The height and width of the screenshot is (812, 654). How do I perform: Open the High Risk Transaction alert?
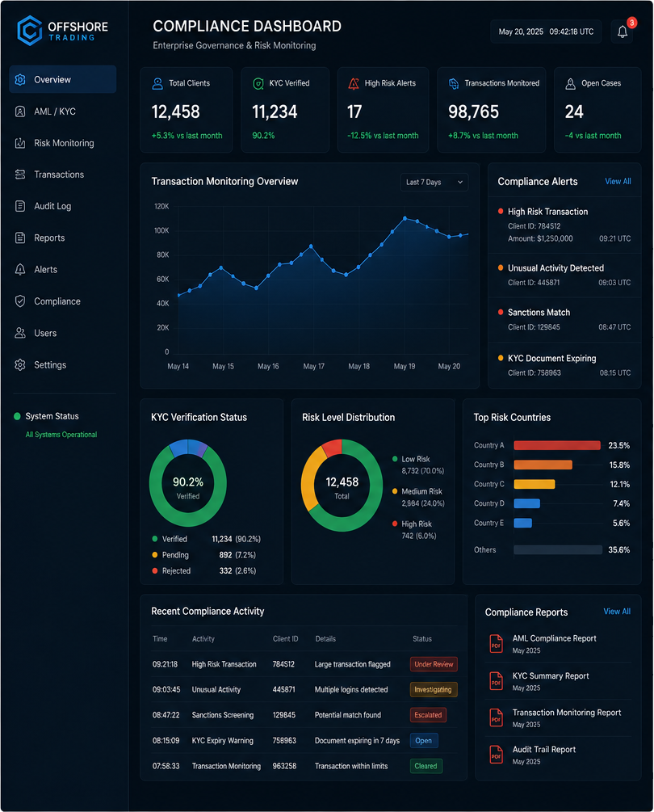click(x=564, y=225)
